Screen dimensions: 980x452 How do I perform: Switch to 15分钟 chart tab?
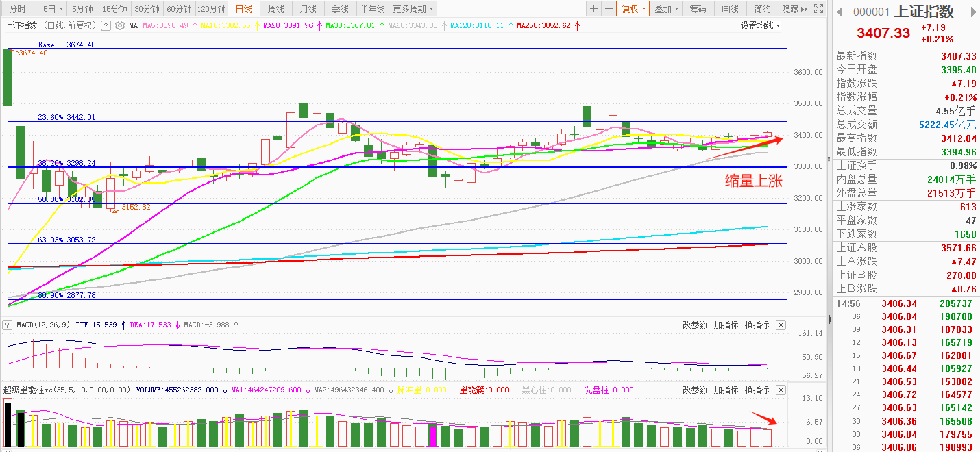(114, 9)
